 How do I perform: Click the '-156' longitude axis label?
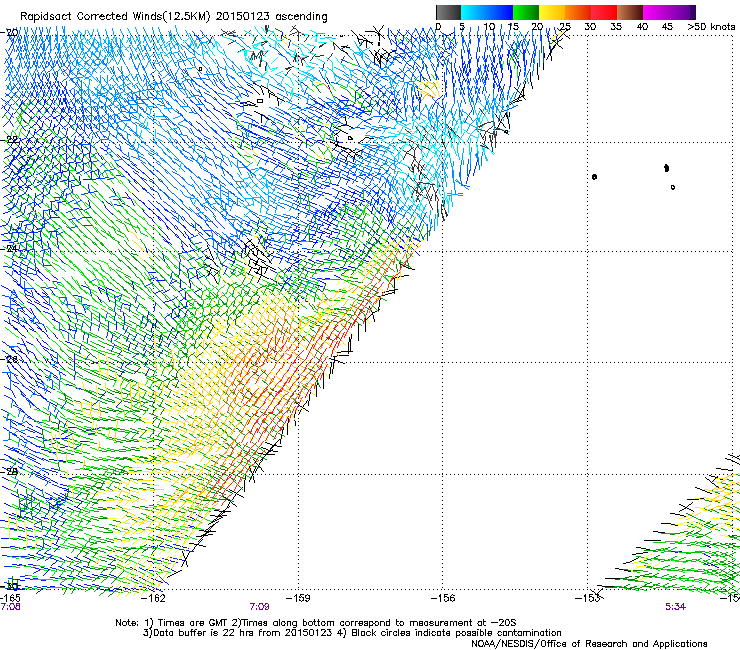(x=443, y=598)
